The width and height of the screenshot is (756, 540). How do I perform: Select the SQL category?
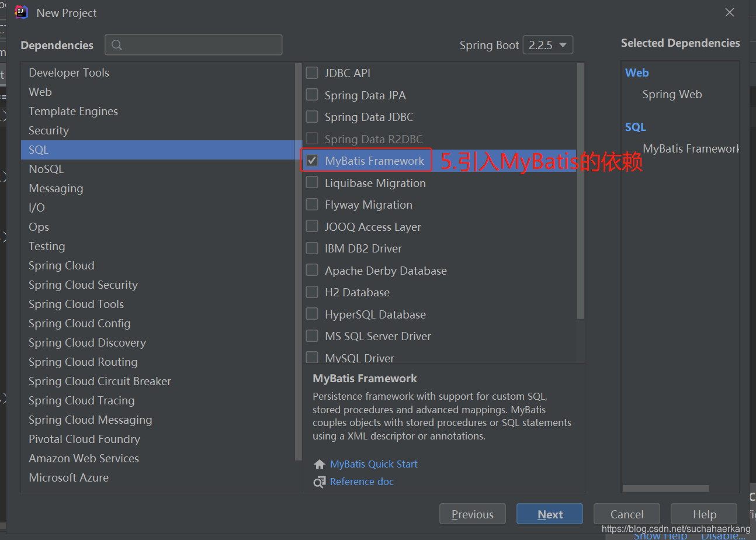158,150
